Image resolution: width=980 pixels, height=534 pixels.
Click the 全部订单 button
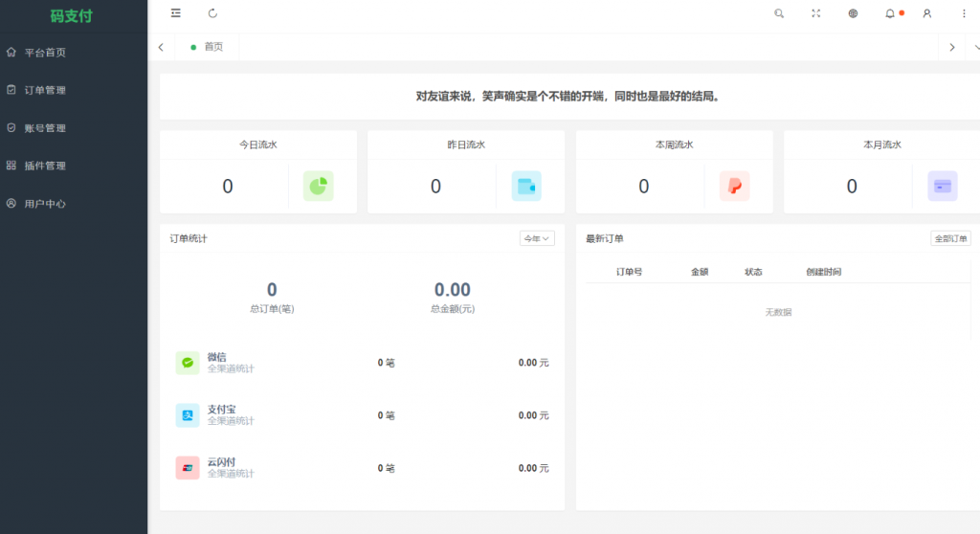coord(950,238)
